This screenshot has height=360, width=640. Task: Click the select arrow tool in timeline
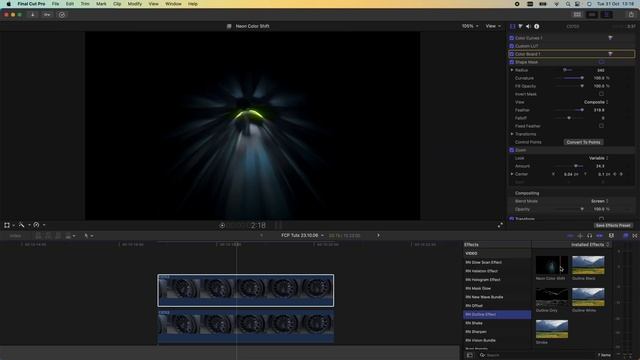click(x=86, y=236)
